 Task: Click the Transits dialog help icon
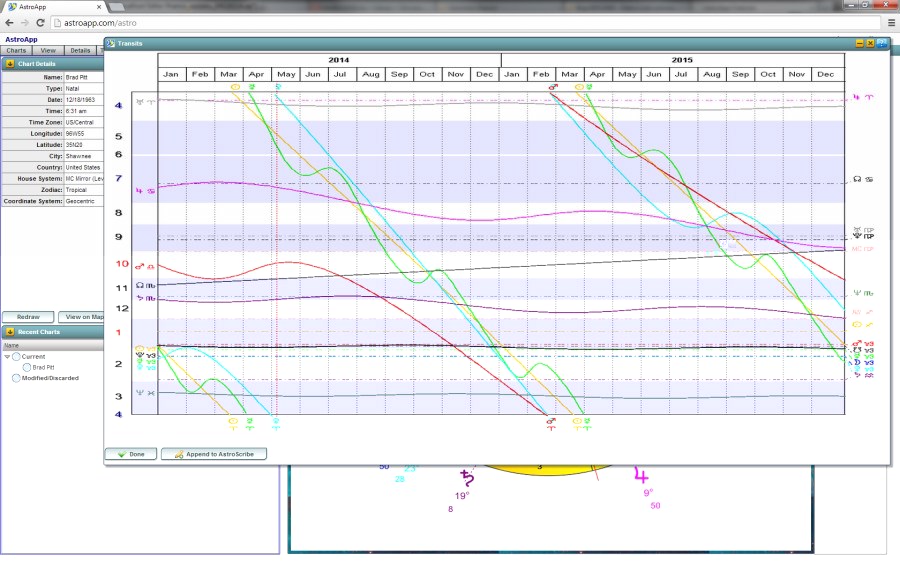point(882,44)
